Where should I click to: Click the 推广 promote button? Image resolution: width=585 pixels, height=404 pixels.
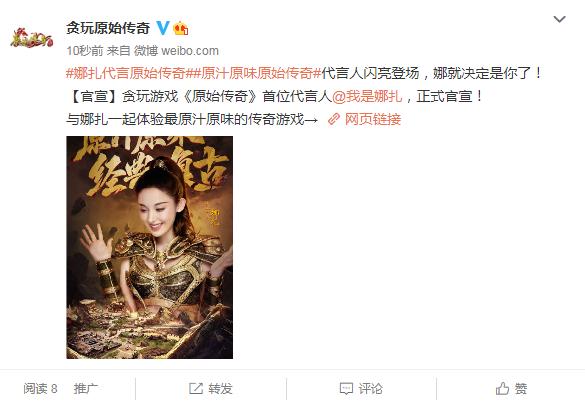86,389
